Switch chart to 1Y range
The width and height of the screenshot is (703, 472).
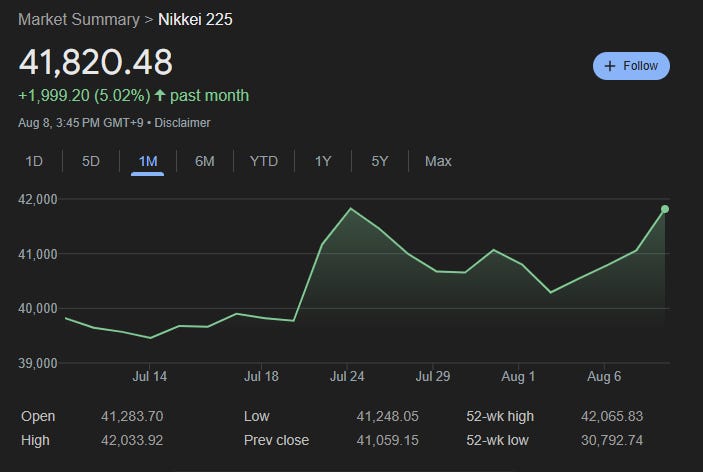click(323, 161)
